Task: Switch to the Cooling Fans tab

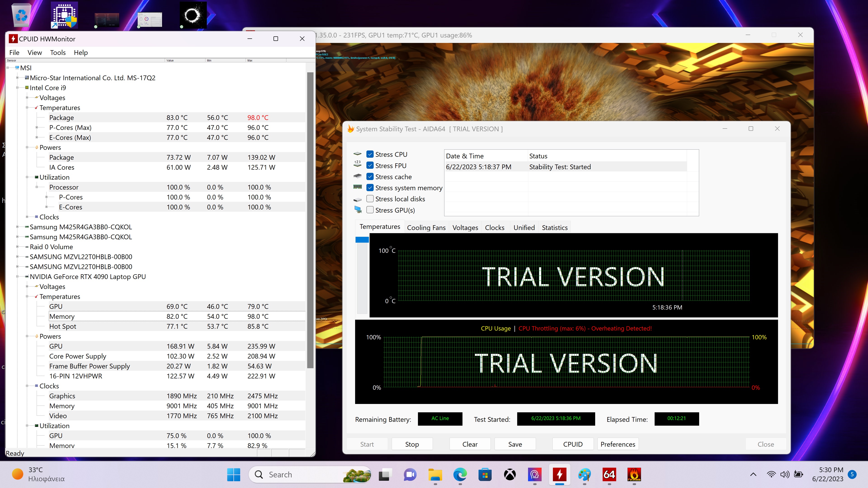Action: coord(426,228)
